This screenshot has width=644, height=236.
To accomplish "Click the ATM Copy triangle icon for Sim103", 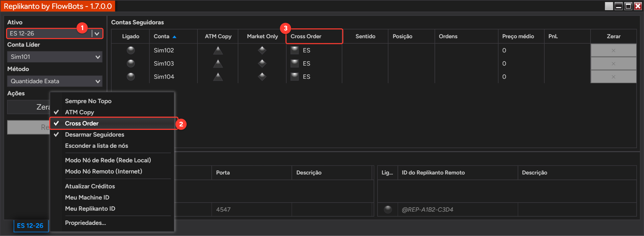I will [x=218, y=64].
